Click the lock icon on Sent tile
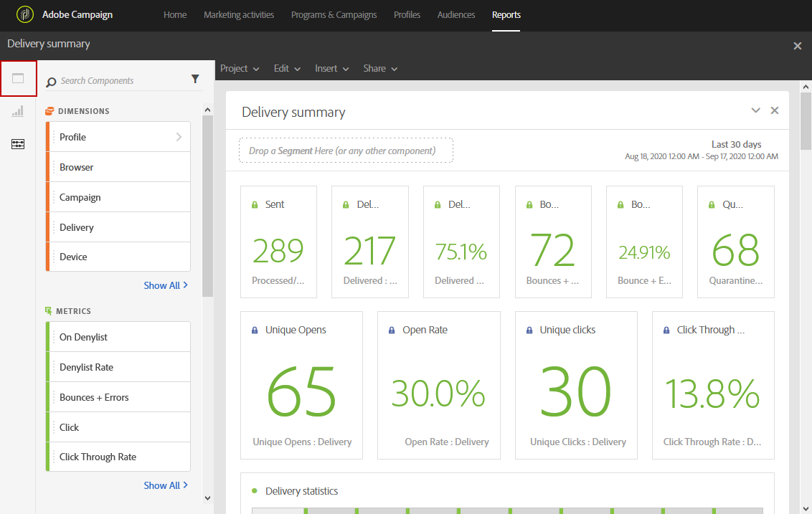 (x=255, y=205)
